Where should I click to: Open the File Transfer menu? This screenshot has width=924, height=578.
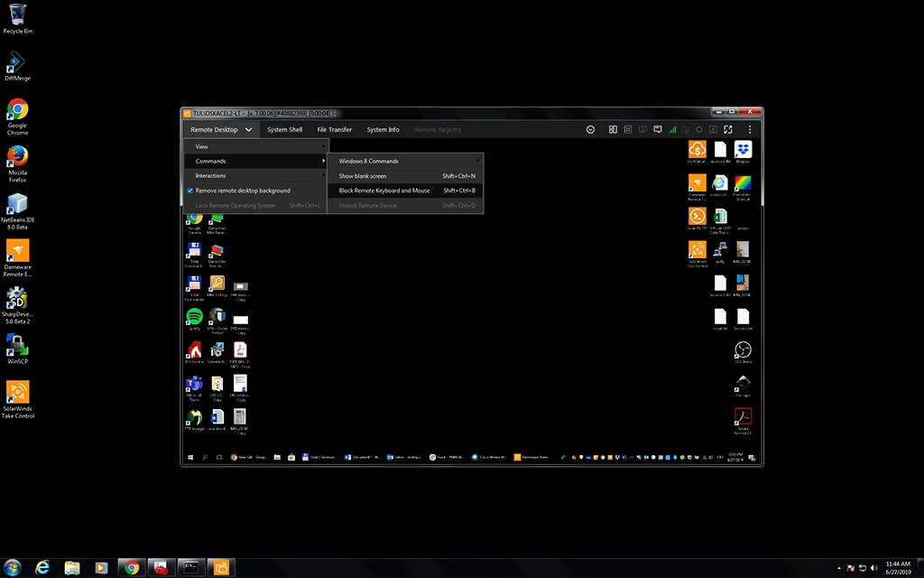[x=335, y=129]
